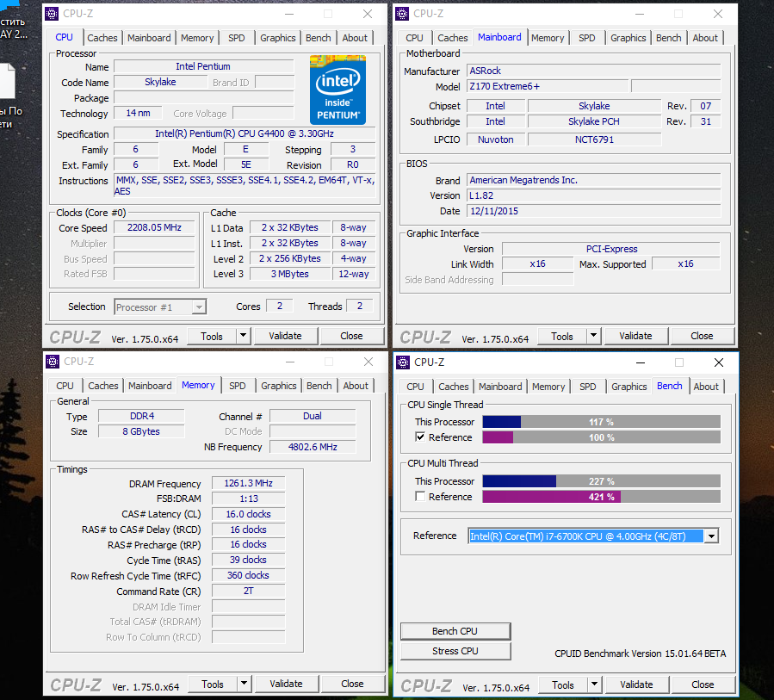Expand Tools dropdown arrow in Memory window
Viewport: 774px width, 700px height.
pyautogui.click(x=244, y=684)
